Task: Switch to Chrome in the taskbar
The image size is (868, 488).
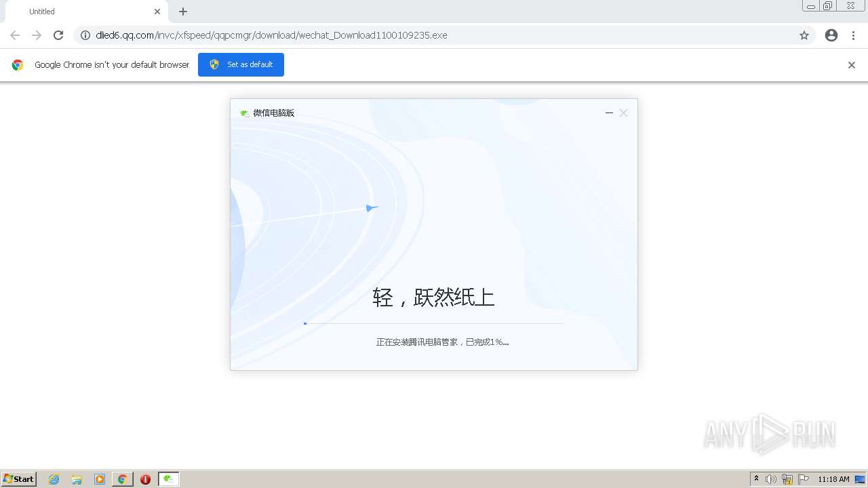Action: tap(123, 479)
